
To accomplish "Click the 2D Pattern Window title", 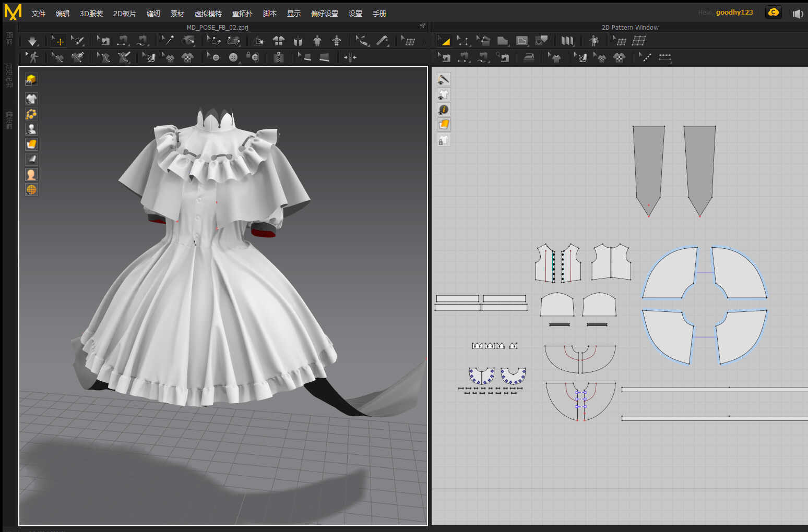I will coord(630,27).
